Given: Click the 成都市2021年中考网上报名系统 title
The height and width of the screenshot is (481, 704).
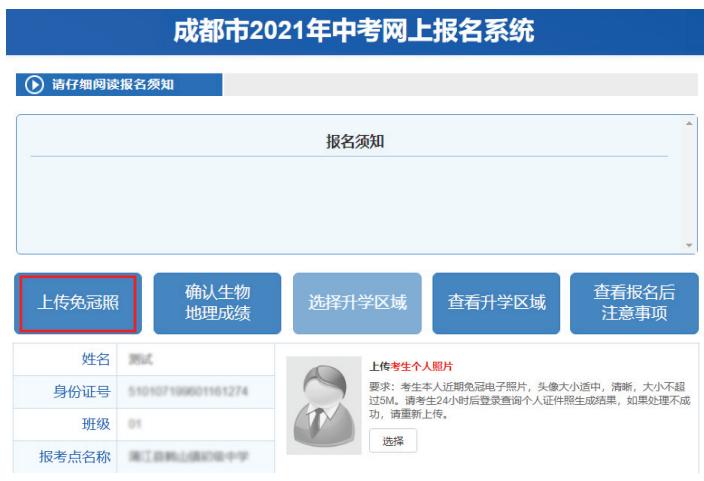Looking at the screenshot, I should tap(354, 31).
